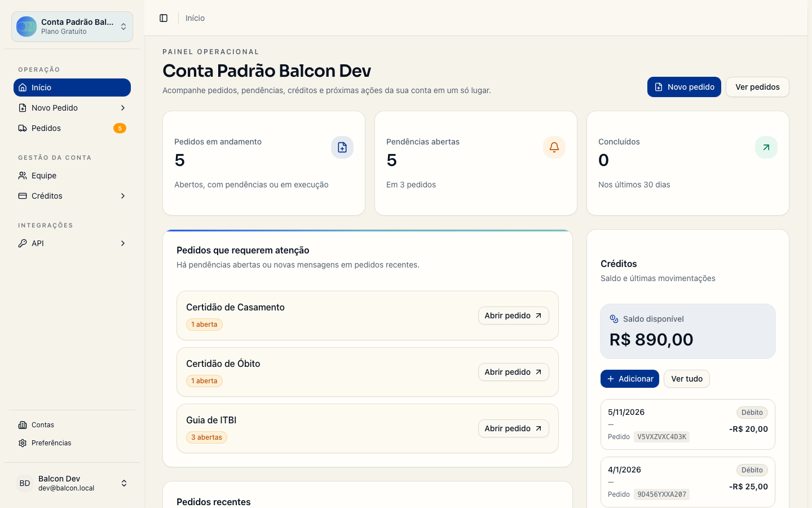
Task: Open the Guia de ITBI pedido
Action: [513, 428]
